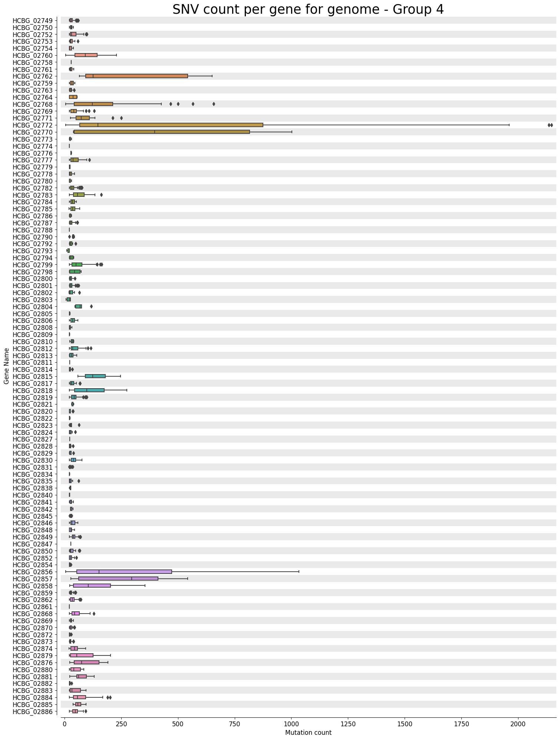Select gene label HCBG_02846
Image resolution: width=560 pixels, height=740 pixels.
(30, 523)
